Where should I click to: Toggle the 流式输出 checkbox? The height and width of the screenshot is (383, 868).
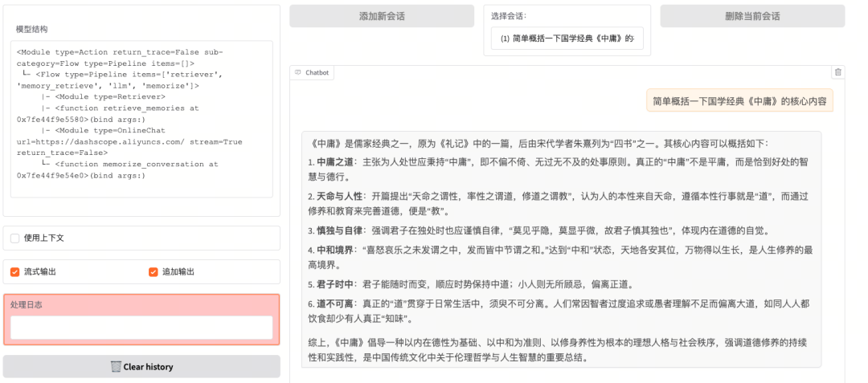(x=15, y=272)
